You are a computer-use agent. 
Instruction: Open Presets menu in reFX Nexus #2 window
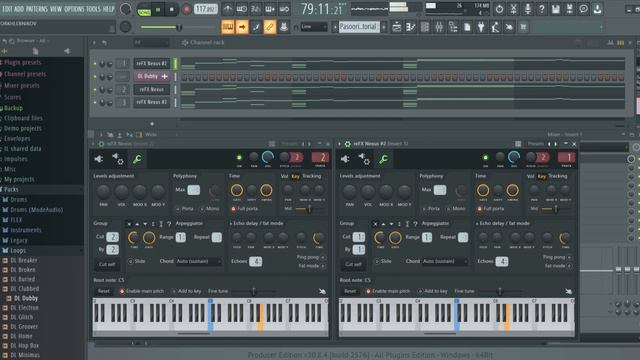[x=536, y=144]
